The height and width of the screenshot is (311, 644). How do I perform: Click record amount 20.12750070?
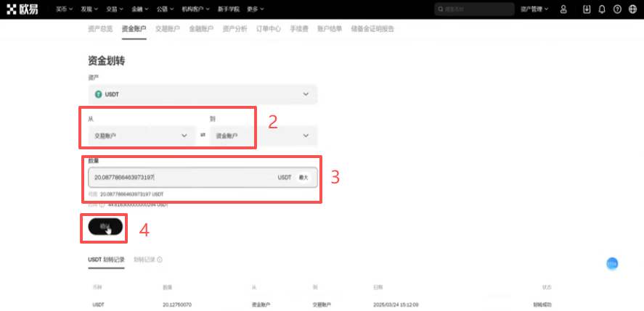177,305
